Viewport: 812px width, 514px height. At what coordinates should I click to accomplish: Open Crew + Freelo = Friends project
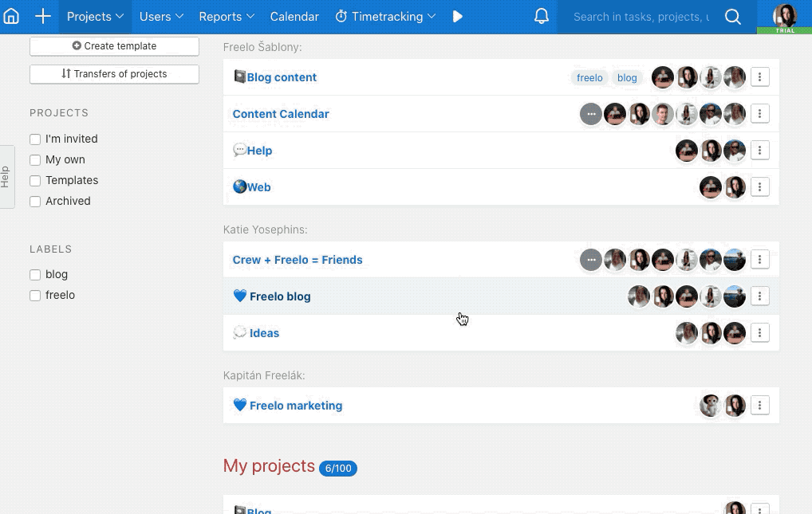click(298, 259)
